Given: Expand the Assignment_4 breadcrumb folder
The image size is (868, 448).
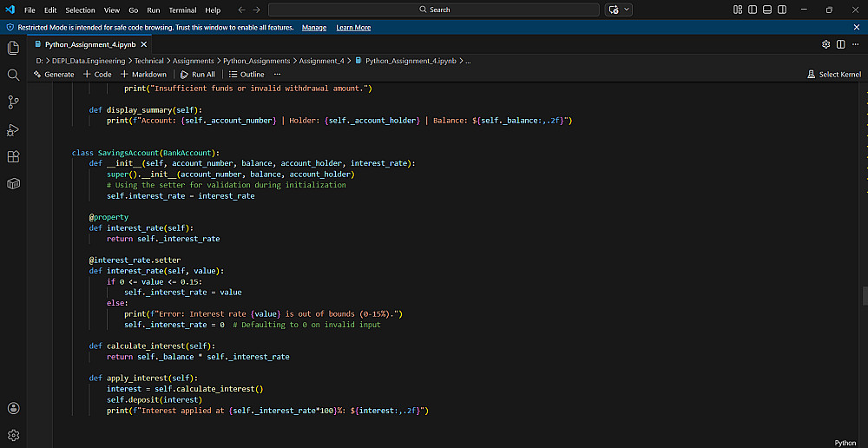Looking at the screenshot, I should (321, 61).
